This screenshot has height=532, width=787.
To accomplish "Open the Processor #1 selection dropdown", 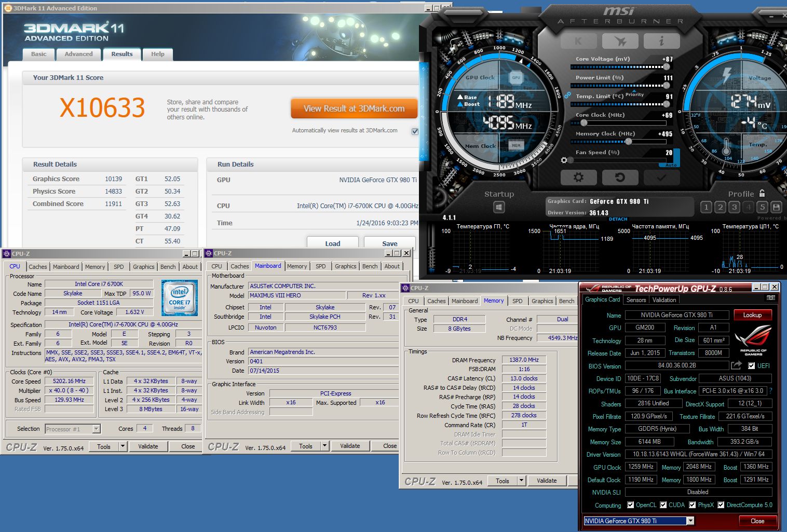I will [96, 429].
